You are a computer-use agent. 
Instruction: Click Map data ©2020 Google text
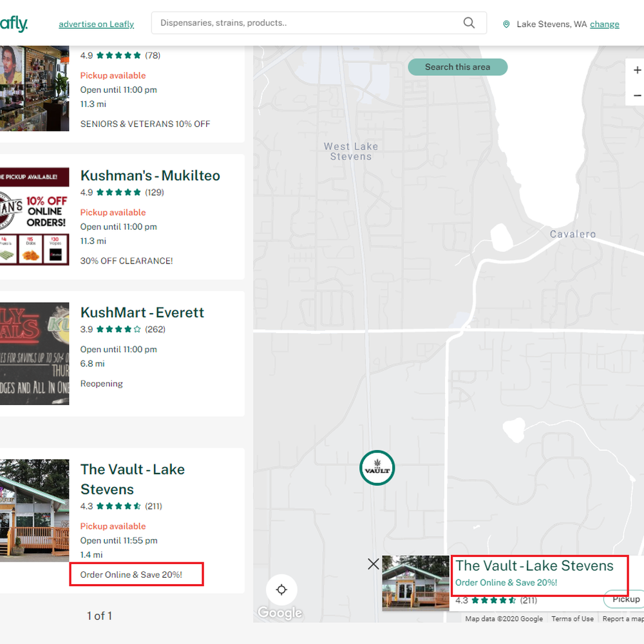pos(504,618)
